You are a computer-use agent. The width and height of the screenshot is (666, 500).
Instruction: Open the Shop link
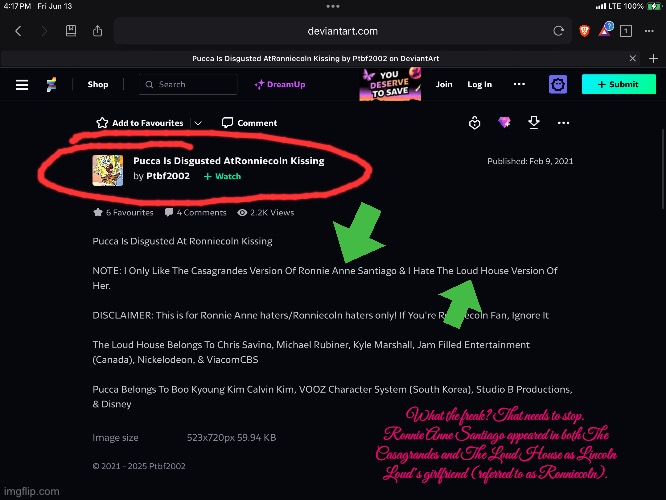click(x=98, y=84)
